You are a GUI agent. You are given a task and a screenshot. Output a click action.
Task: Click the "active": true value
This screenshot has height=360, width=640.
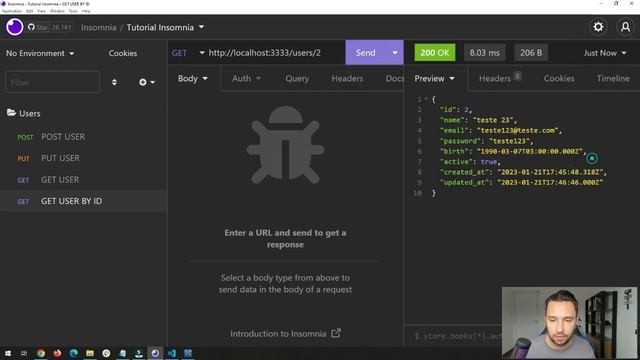[x=489, y=162]
